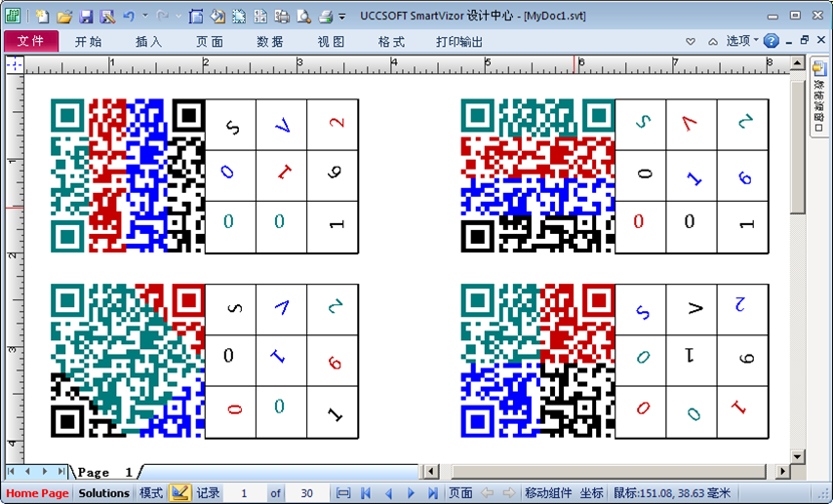Click the batch print printer-with-pages icon

pyautogui.click(x=282, y=17)
